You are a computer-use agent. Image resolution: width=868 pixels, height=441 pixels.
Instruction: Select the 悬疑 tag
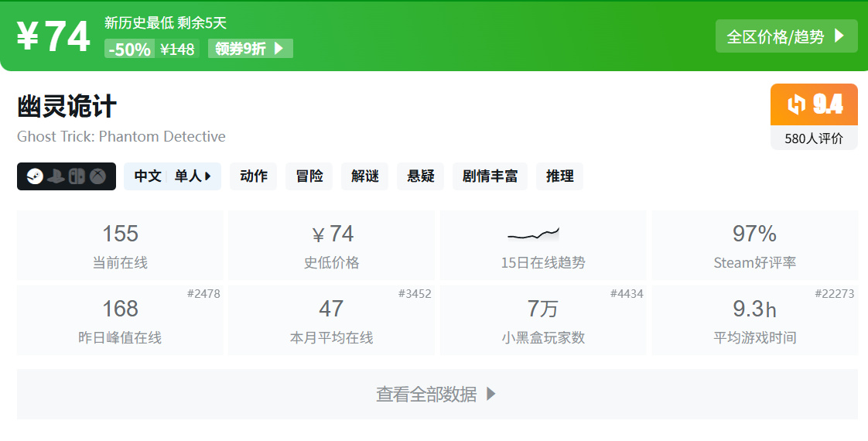[421, 176]
